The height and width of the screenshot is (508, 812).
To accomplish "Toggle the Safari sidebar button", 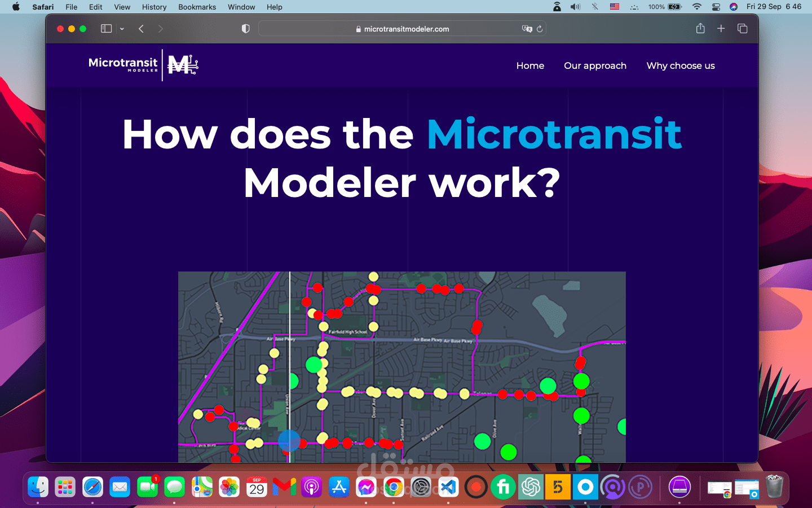I will pyautogui.click(x=106, y=29).
